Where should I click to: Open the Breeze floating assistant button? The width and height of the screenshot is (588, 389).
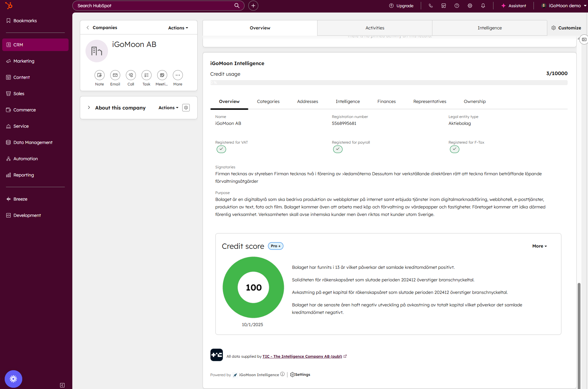[13, 379]
